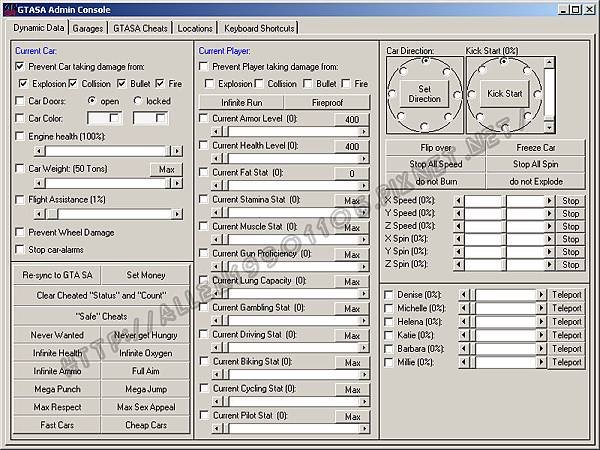Click the Cheap Cars button
This screenshot has height=450, width=600.
[146, 425]
